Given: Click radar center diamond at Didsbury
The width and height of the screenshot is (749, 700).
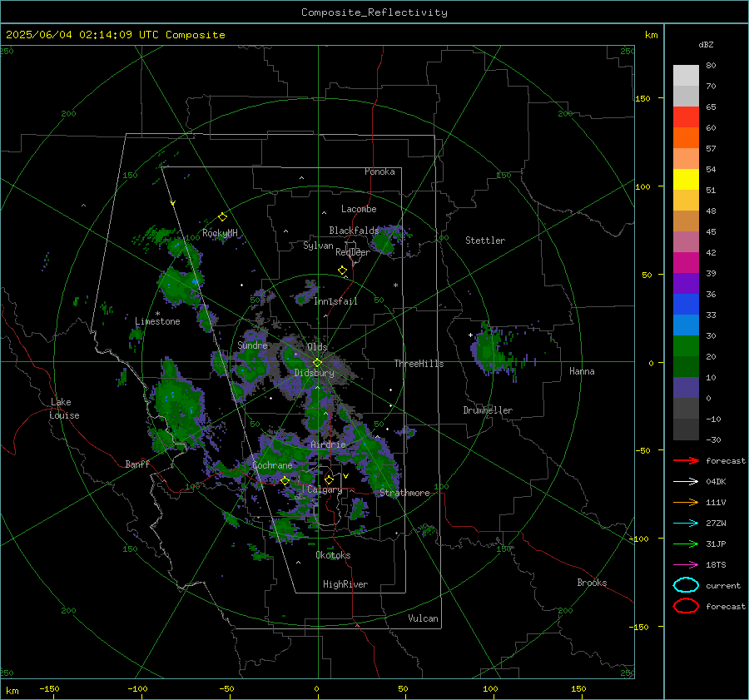Looking at the screenshot, I should 317,363.
